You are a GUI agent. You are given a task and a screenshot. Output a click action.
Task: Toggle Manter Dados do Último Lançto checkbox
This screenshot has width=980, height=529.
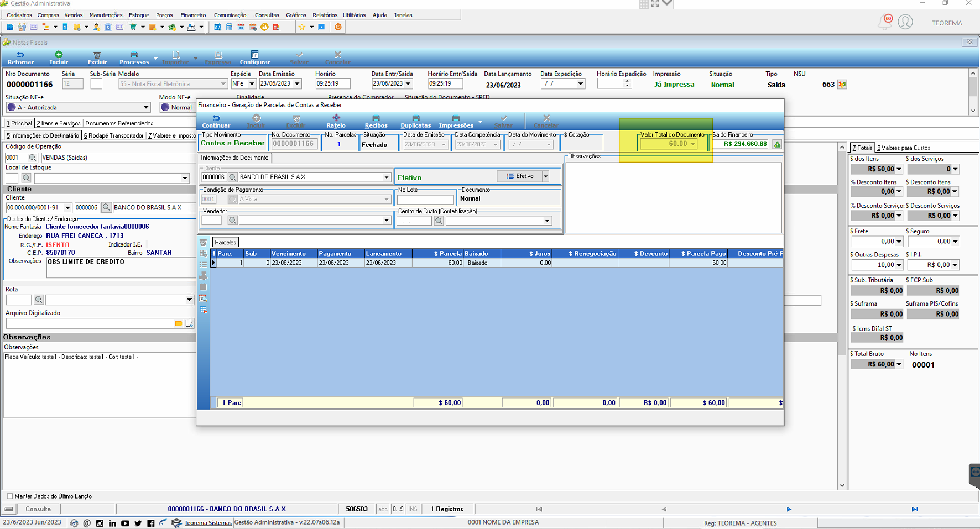point(9,496)
